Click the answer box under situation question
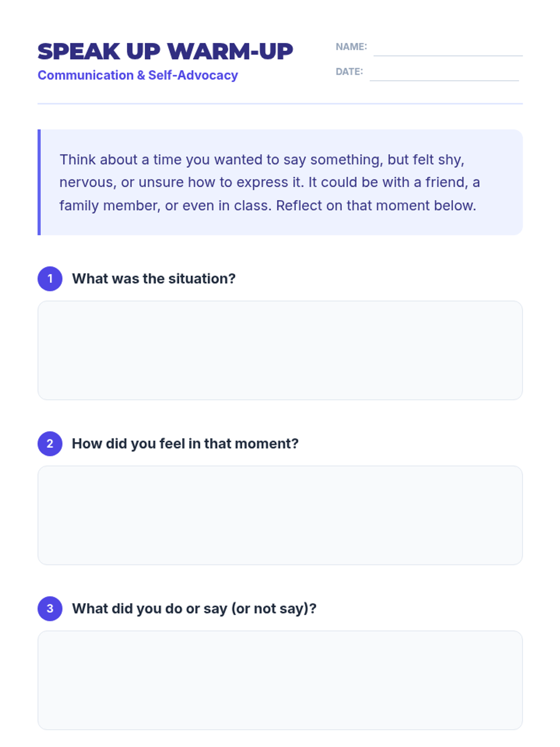This screenshot has height=747, width=560. pyautogui.click(x=280, y=350)
